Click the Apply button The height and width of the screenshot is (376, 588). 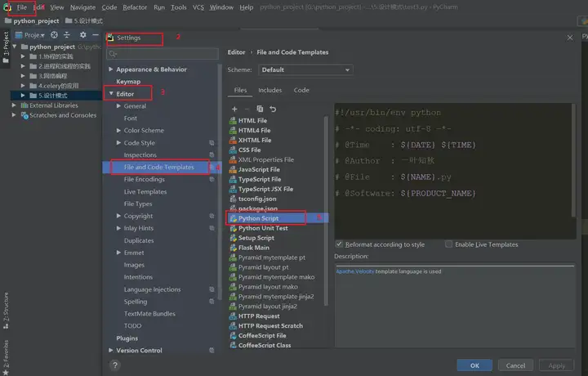(x=556, y=365)
